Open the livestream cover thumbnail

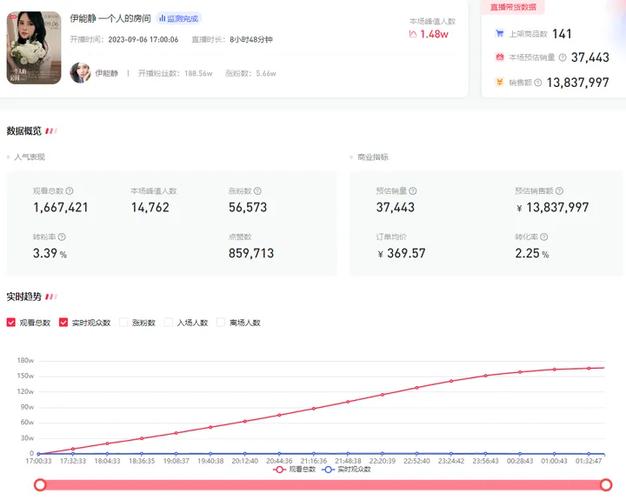coord(35,47)
